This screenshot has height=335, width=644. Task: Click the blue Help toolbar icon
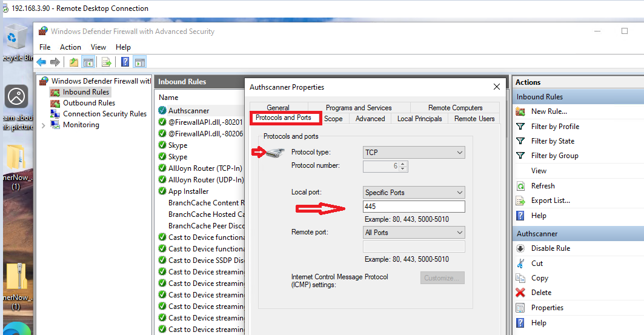125,62
